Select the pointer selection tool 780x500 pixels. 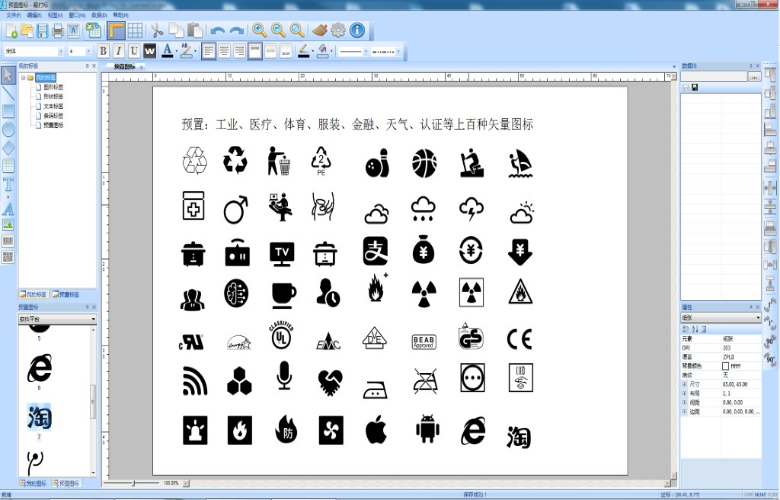pos(8,76)
